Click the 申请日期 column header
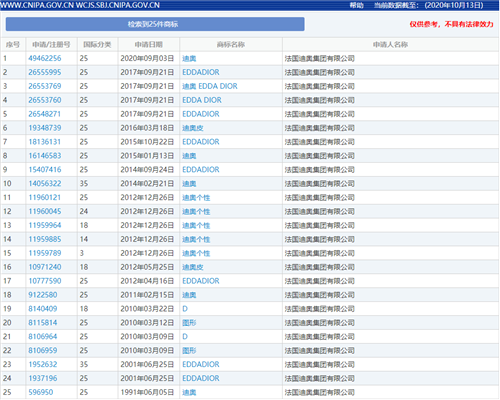 tap(149, 44)
